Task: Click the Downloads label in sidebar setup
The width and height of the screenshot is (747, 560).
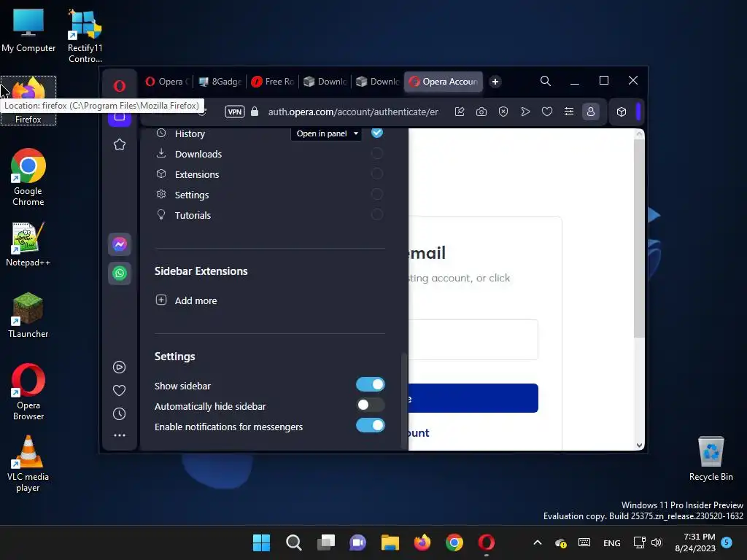Action: [x=198, y=154]
